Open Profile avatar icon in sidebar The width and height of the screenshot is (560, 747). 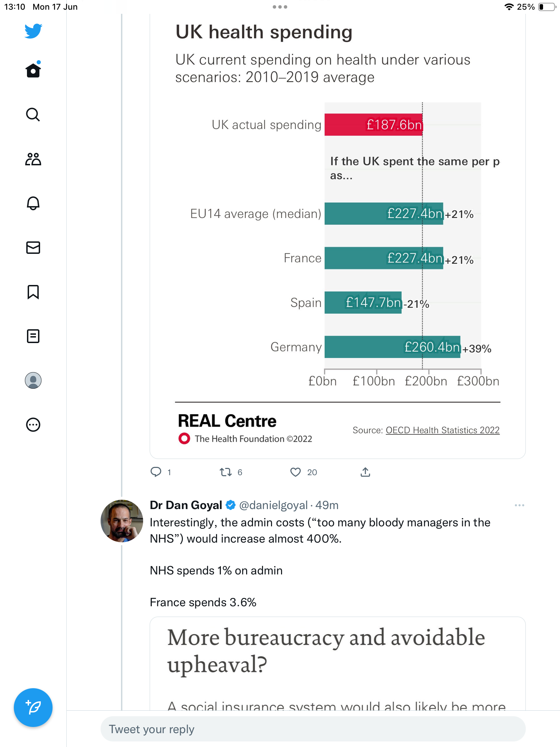click(33, 380)
